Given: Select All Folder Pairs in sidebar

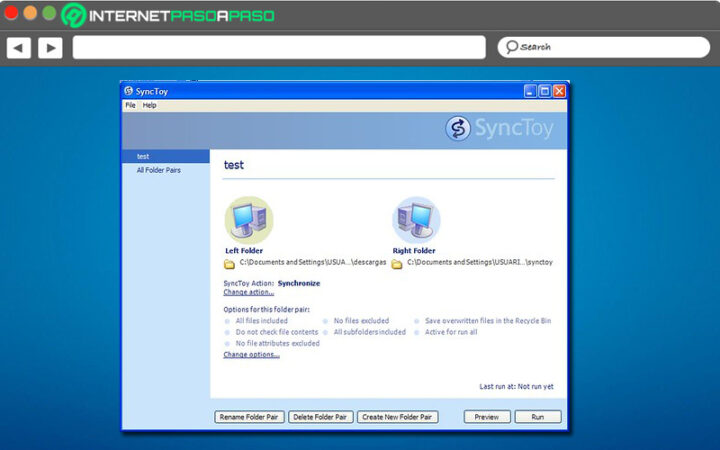Looking at the screenshot, I should pyautogui.click(x=158, y=171).
